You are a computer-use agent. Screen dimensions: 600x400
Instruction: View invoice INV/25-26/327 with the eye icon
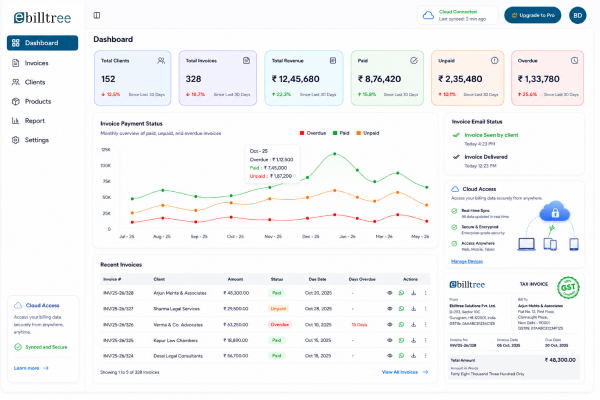(x=390, y=309)
